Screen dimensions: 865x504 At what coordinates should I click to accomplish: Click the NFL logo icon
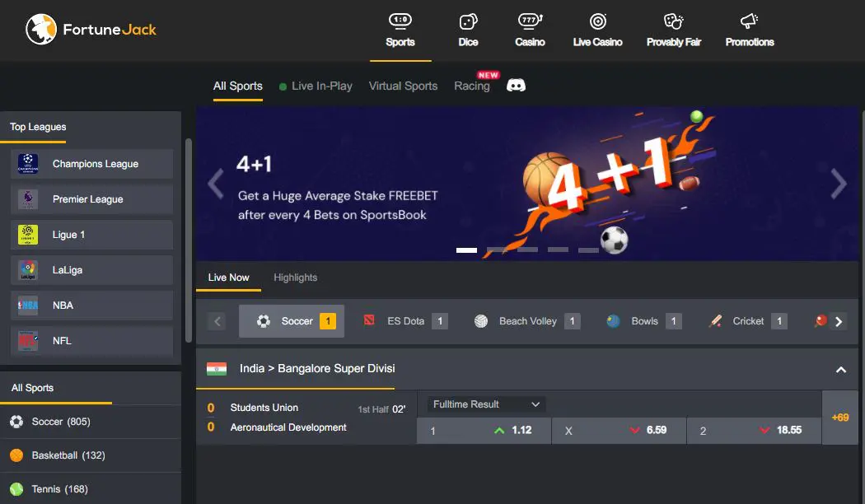coord(28,340)
